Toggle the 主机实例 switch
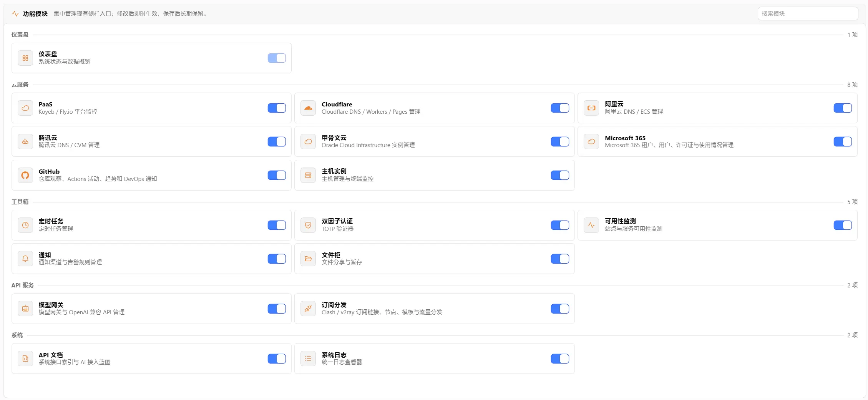The width and height of the screenshot is (868, 400). (x=560, y=175)
